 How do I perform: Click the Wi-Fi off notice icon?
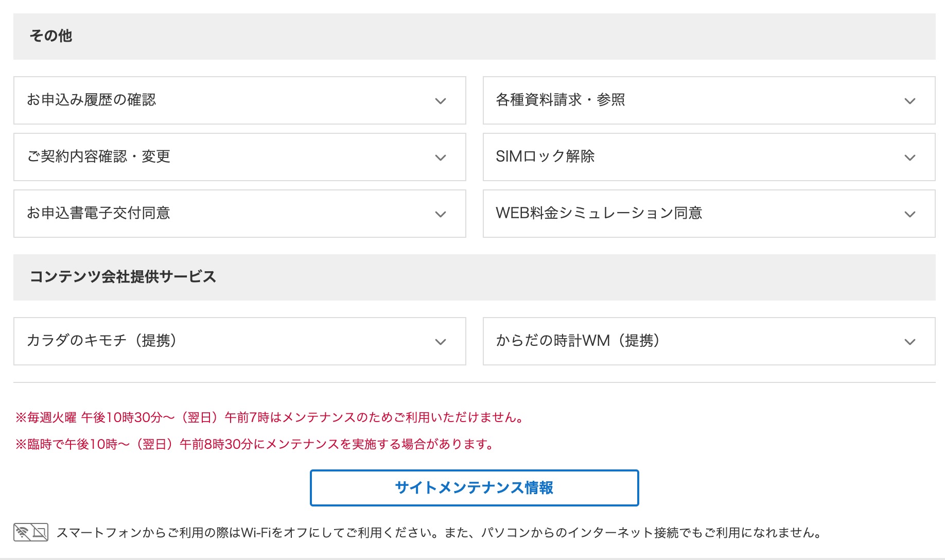(31, 532)
